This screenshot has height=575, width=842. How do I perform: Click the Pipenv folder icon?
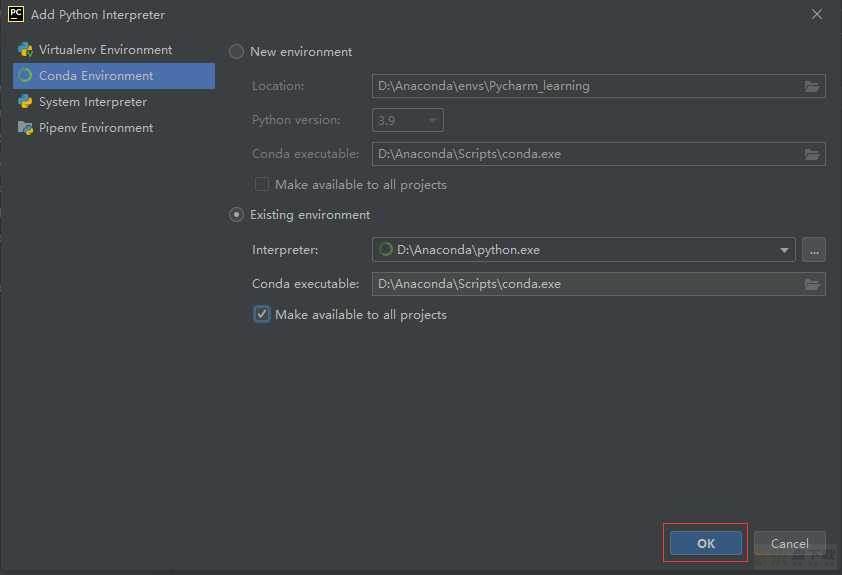point(25,128)
